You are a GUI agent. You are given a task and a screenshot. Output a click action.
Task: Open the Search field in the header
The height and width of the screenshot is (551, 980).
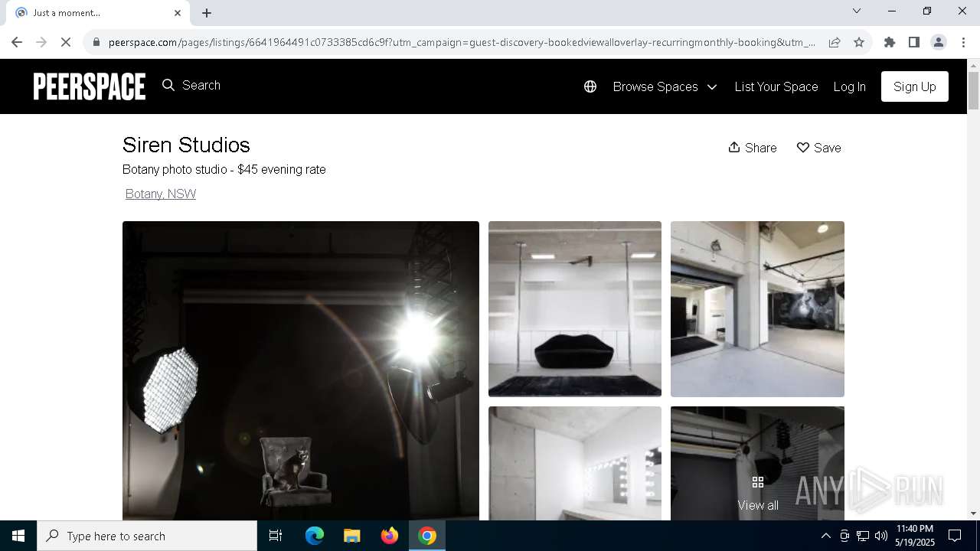pyautogui.click(x=201, y=85)
